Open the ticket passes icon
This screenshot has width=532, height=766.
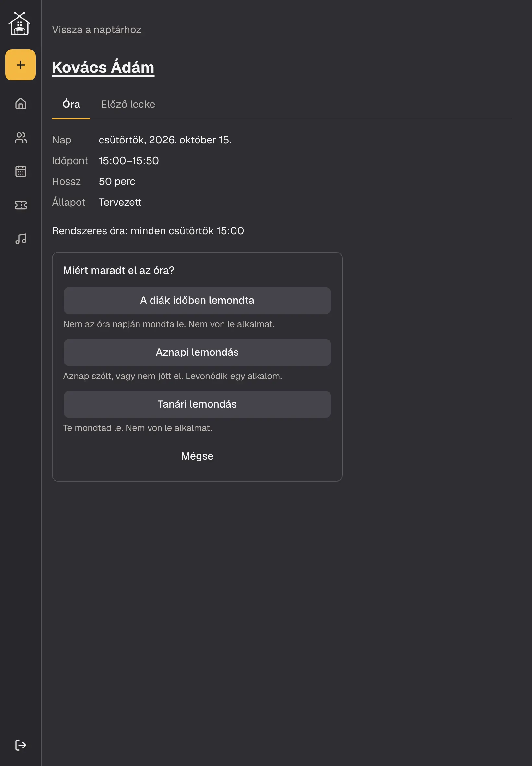tap(21, 205)
